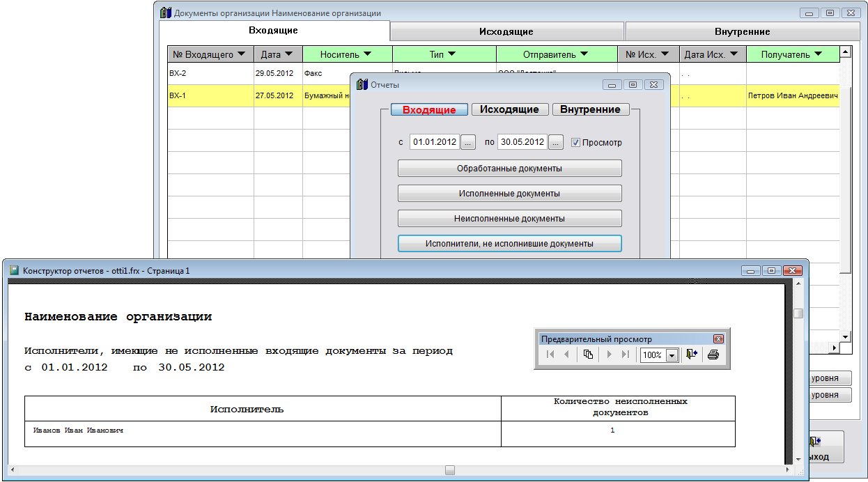Select the ВХ-1 row cell

[x=210, y=95]
